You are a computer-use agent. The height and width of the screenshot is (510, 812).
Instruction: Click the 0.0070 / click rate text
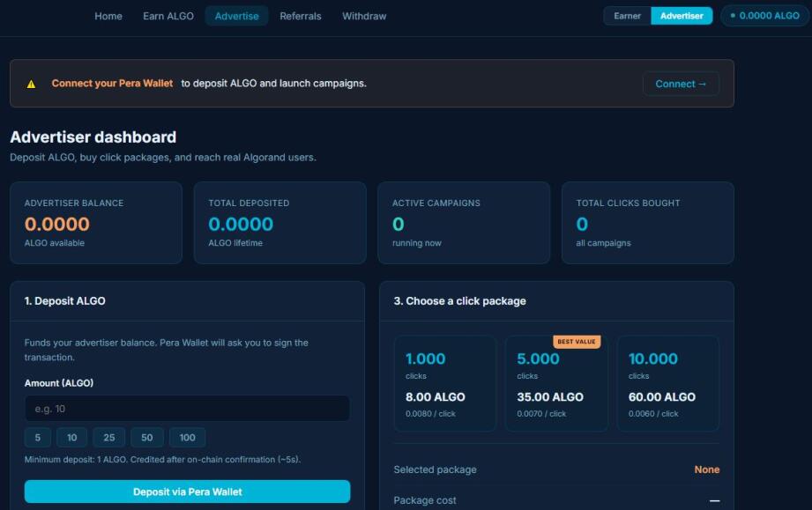541,414
